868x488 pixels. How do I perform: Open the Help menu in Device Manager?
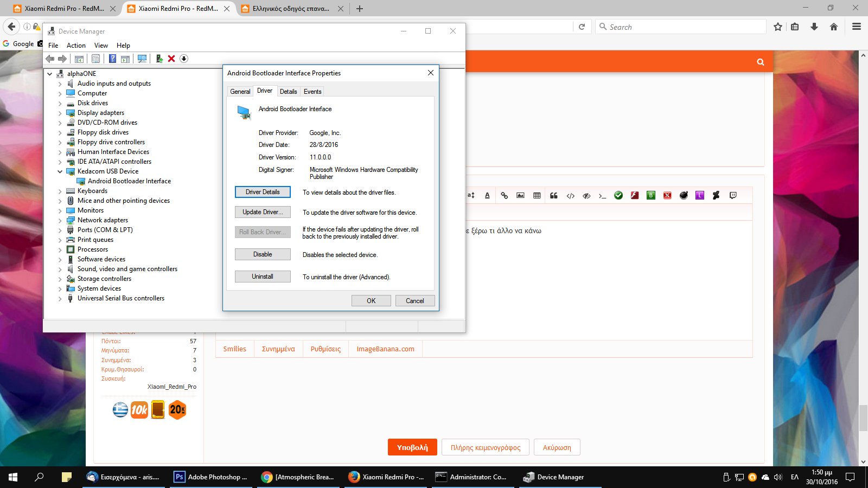[x=123, y=46]
